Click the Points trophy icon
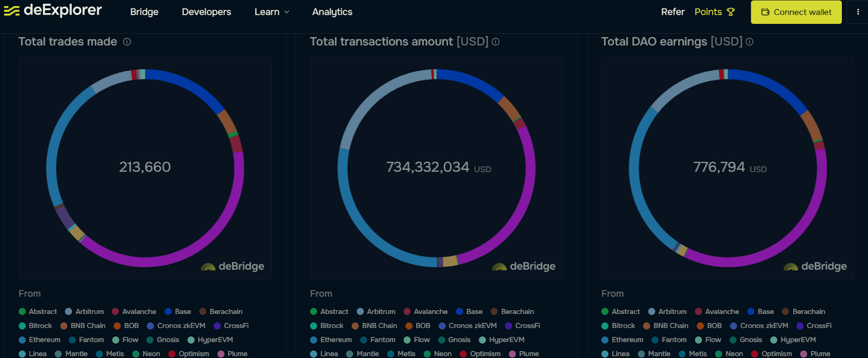868x358 pixels. pyautogui.click(x=731, y=12)
